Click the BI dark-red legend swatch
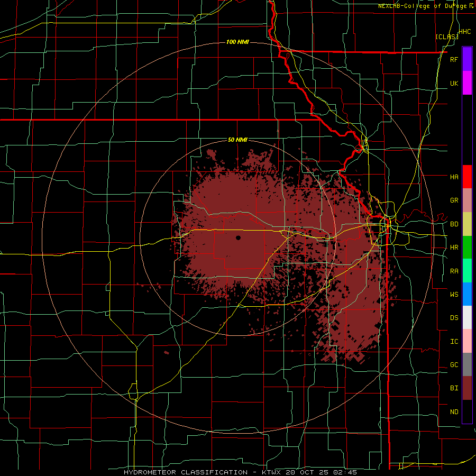 (467, 388)
